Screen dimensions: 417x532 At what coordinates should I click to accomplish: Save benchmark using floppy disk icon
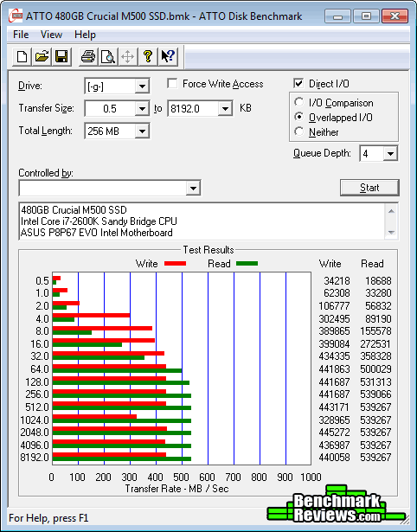point(61,56)
